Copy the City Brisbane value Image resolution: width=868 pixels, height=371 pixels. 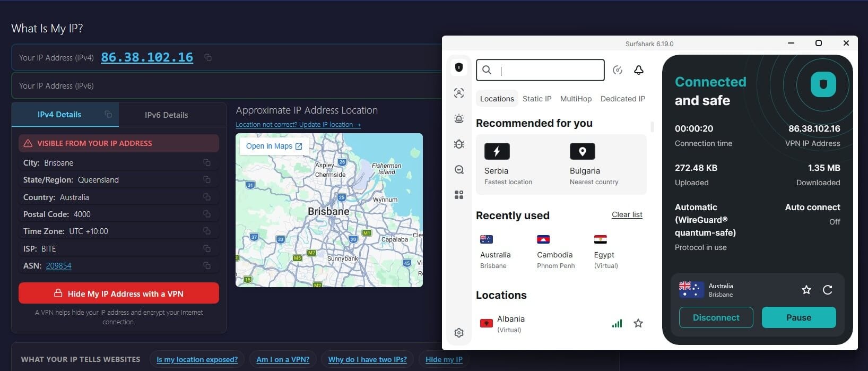coord(207,162)
